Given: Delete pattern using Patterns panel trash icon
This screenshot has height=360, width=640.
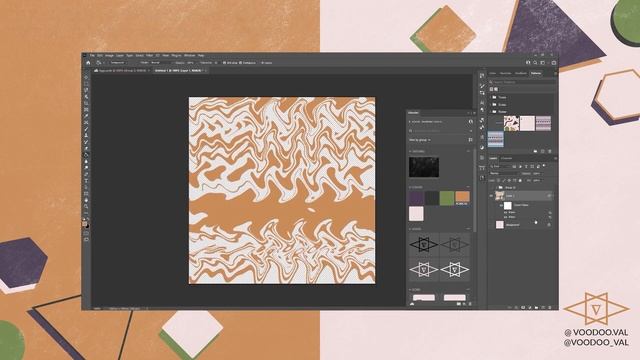Looking at the screenshot, I should pos(550,151).
